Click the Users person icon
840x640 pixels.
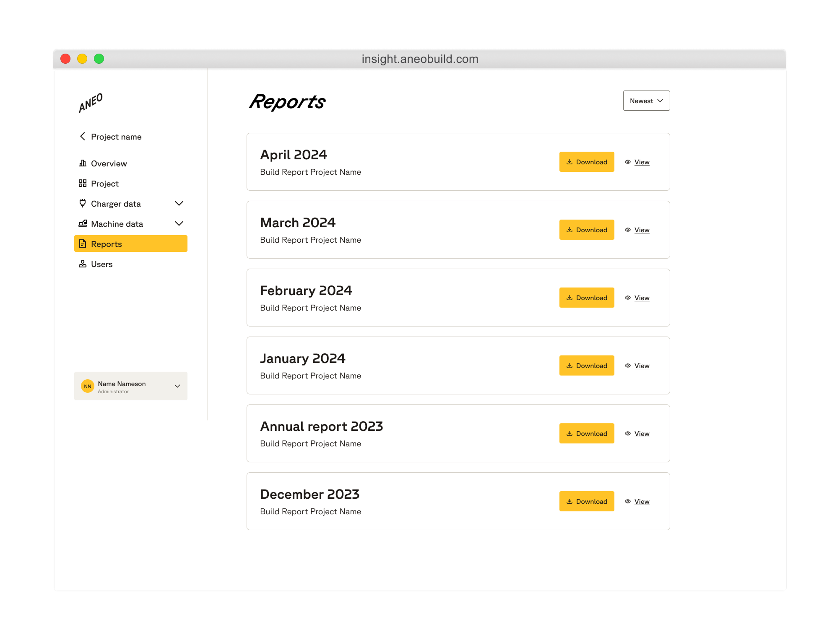(83, 264)
